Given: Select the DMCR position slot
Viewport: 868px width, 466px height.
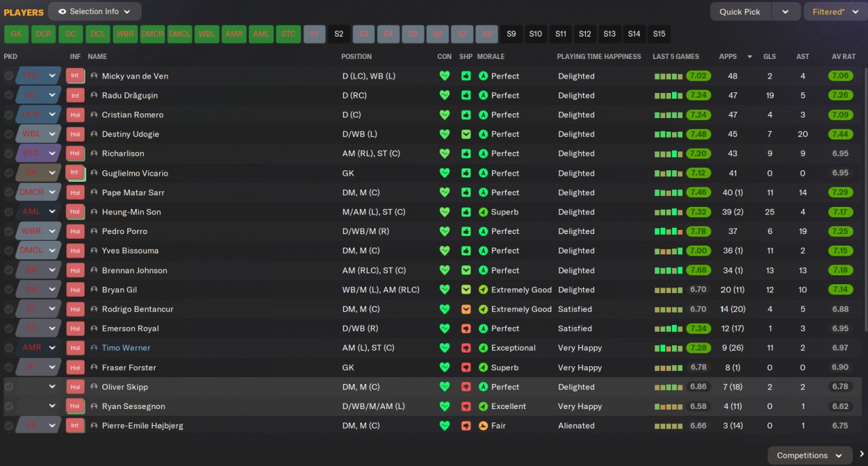Looking at the screenshot, I should (152, 34).
